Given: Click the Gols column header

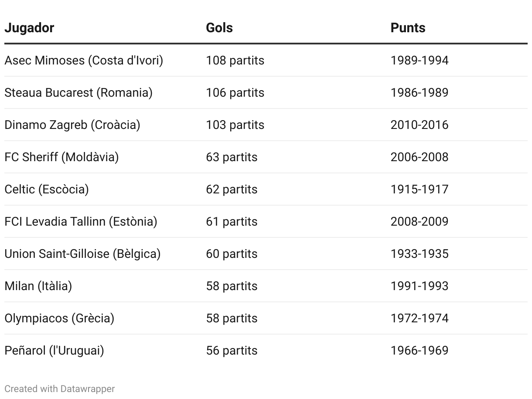Looking at the screenshot, I should click(x=219, y=28).
